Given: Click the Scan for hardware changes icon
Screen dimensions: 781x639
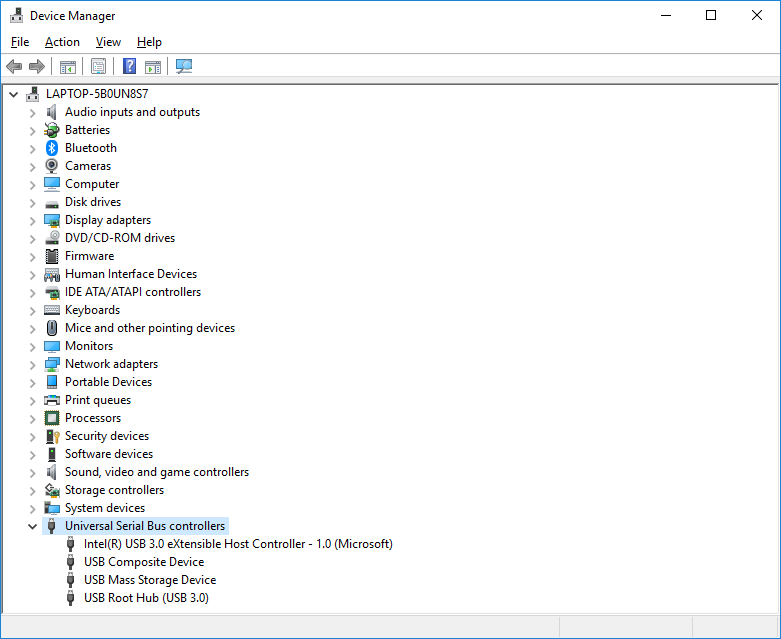Looking at the screenshot, I should coord(184,67).
